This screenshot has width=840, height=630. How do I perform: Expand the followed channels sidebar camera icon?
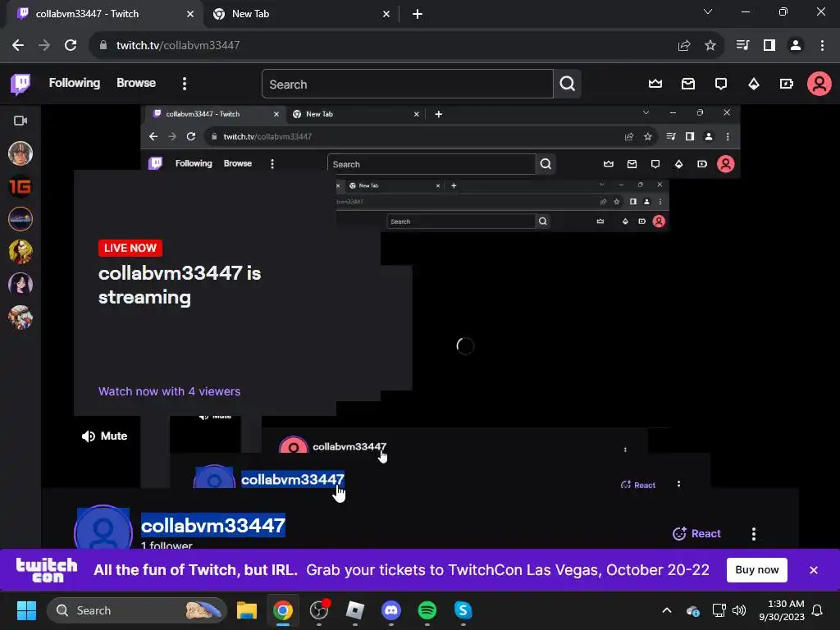click(x=21, y=121)
